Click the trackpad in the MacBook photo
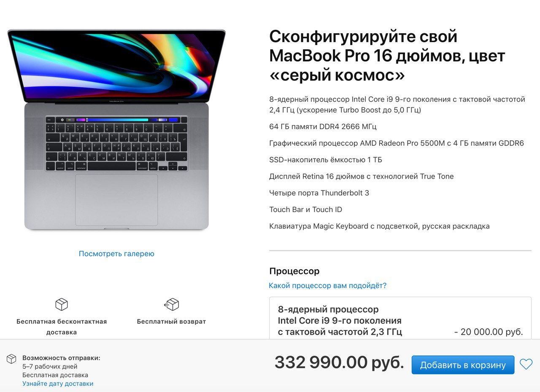540x392 pixels. click(x=116, y=200)
